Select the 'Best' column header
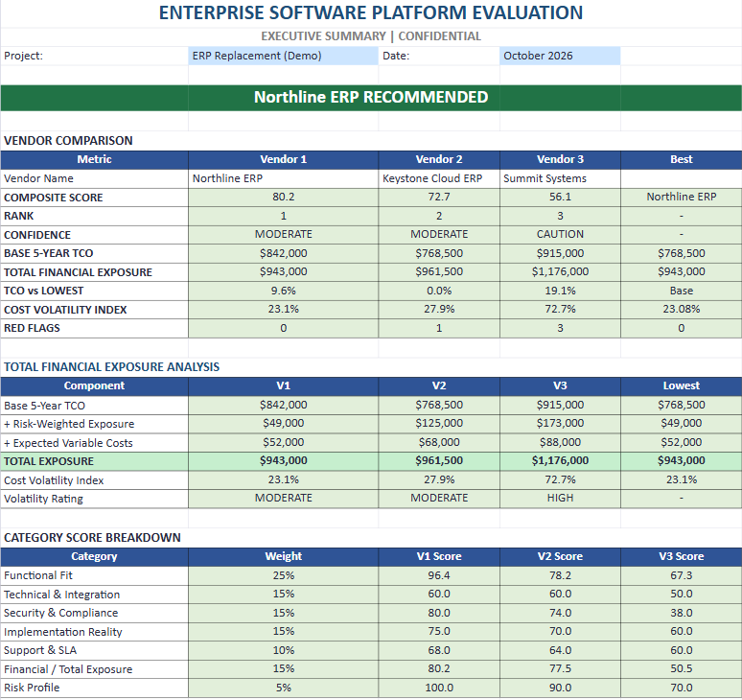The height and width of the screenshot is (700, 742). coord(681,159)
